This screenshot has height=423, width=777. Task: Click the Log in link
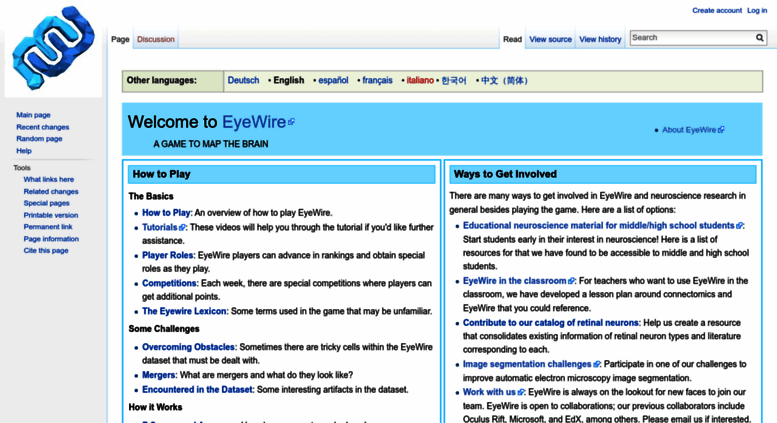(x=757, y=10)
